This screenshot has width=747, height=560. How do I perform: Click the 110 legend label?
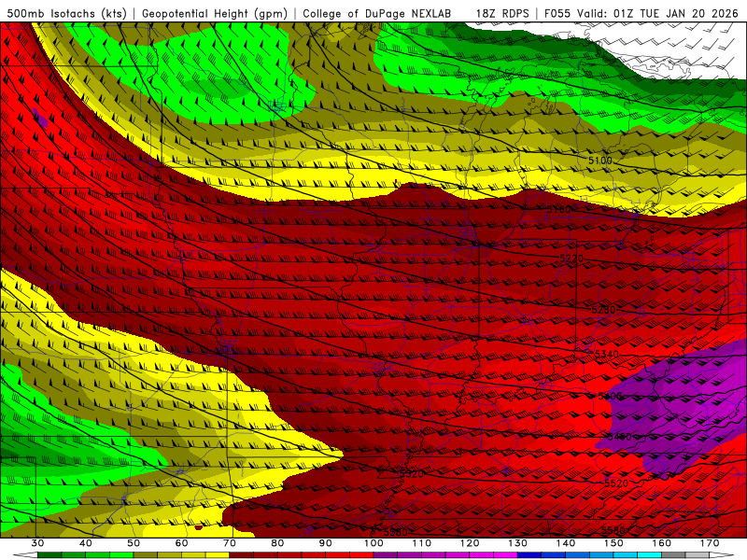tap(422, 543)
